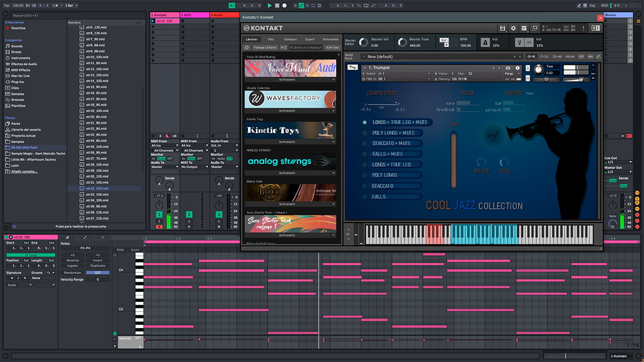Click Añadir carpeta link

25,172
